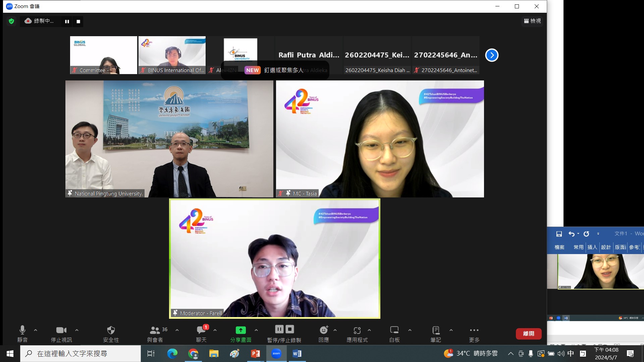Select the Committee participant thumbnail
This screenshot has width=644, height=362.
[103, 55]
